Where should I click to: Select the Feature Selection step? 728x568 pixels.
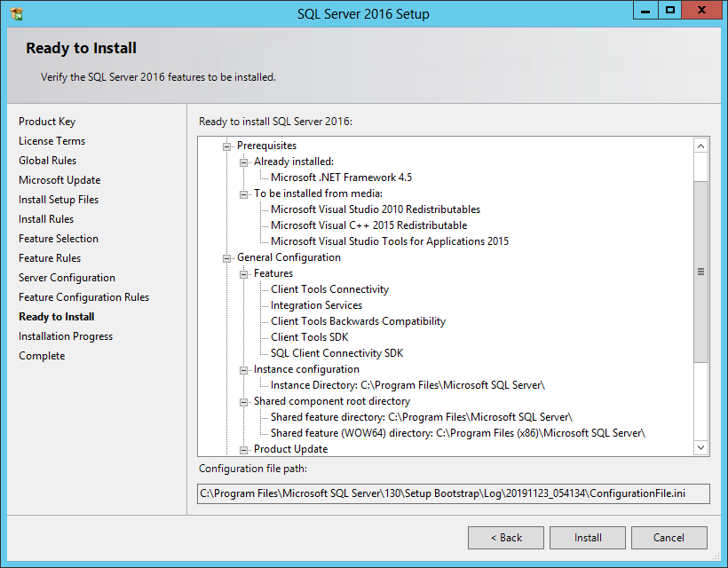point(59,239)
